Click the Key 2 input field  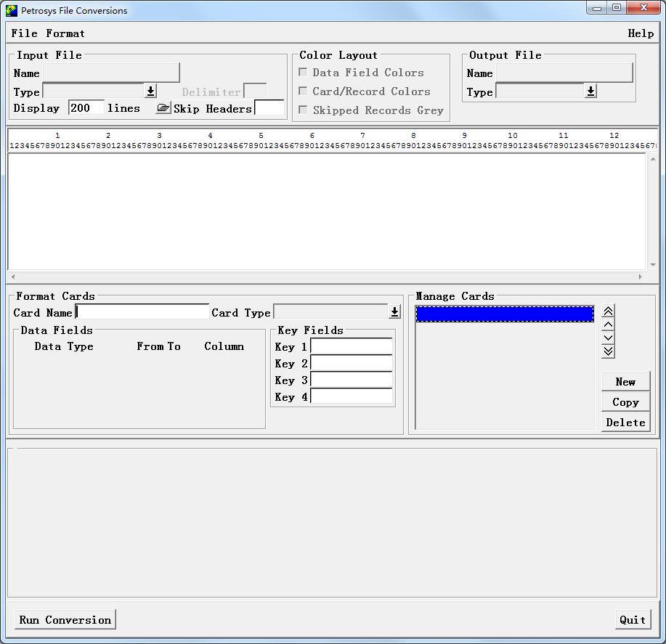point(352,364)
